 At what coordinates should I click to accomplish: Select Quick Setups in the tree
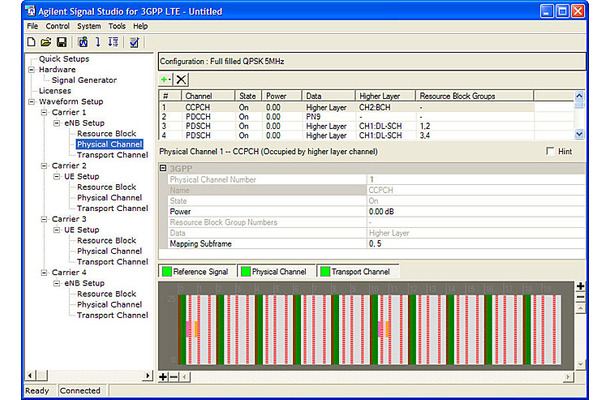[x=64, y=59]
